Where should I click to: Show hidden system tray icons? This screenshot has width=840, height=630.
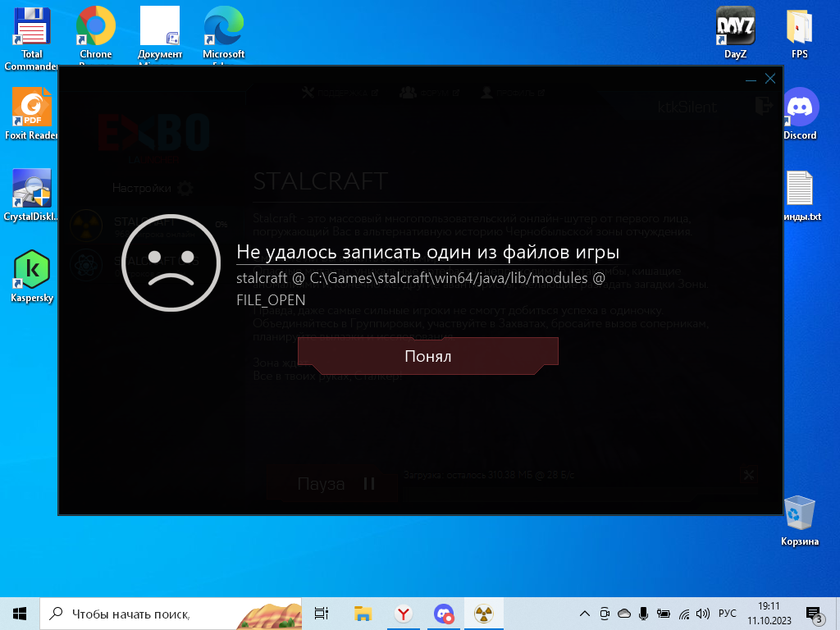pyautogui.click(x=585, y=614)
